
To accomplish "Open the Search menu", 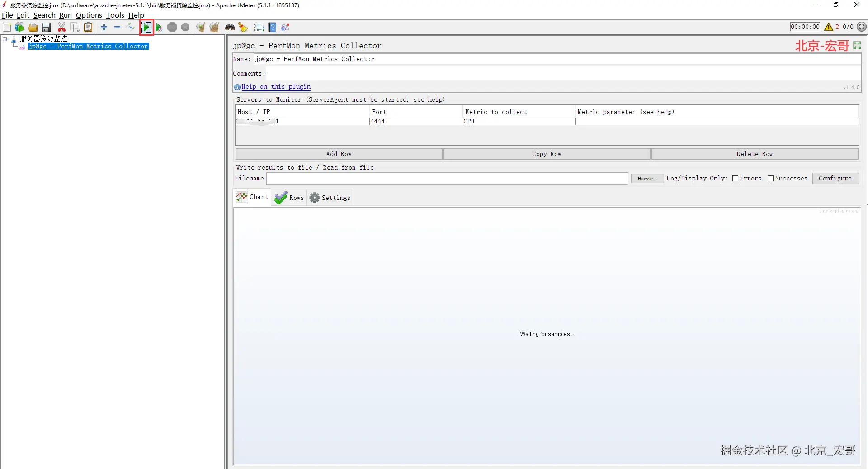I will pos(44,15).
